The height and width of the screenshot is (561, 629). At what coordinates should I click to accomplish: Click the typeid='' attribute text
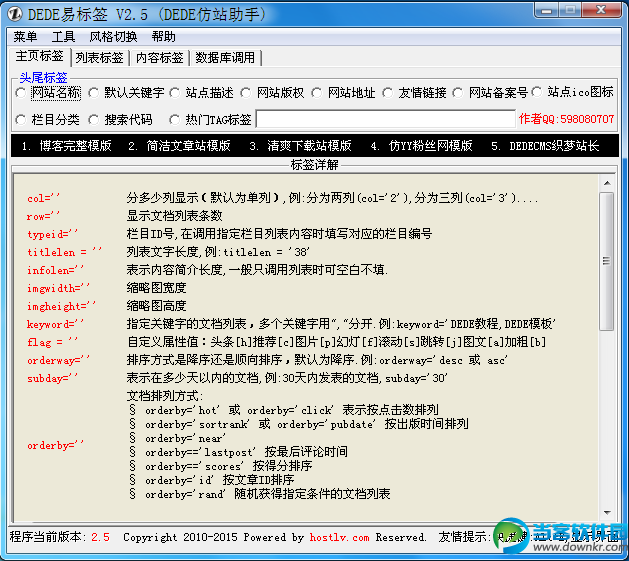52,234
